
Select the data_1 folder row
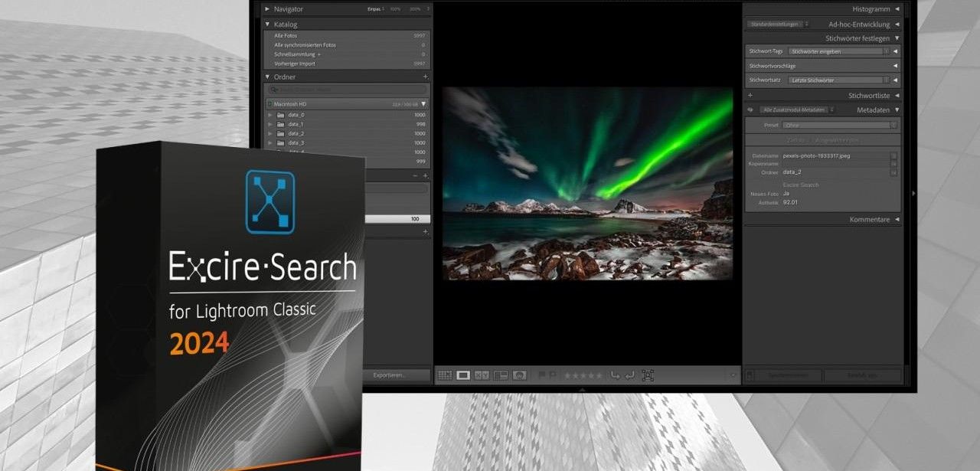pyautogui.click(x=347, y=124)
